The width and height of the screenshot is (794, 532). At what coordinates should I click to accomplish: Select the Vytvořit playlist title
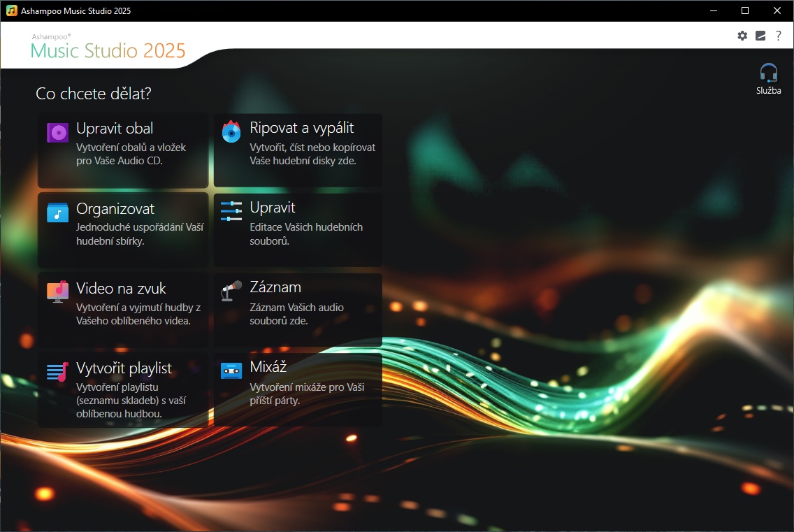coord(124,368)
